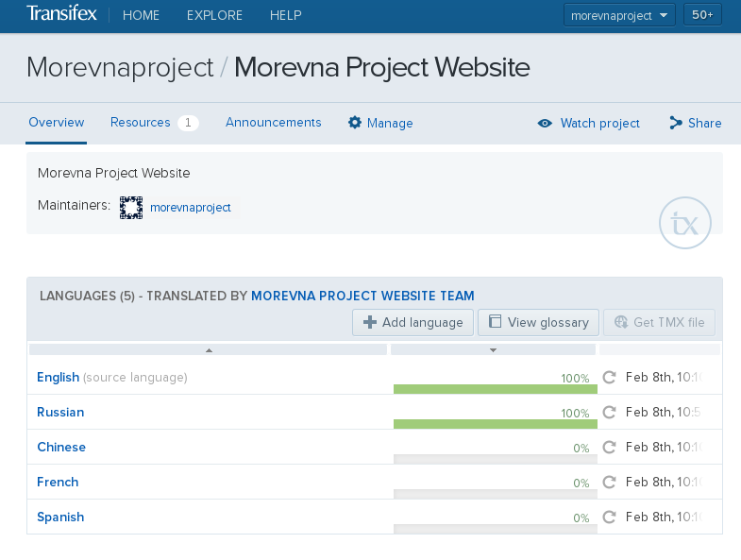Click the Share link text
Image resolution: width=741 pixels, height=560 pixels.
pos(704,124)
